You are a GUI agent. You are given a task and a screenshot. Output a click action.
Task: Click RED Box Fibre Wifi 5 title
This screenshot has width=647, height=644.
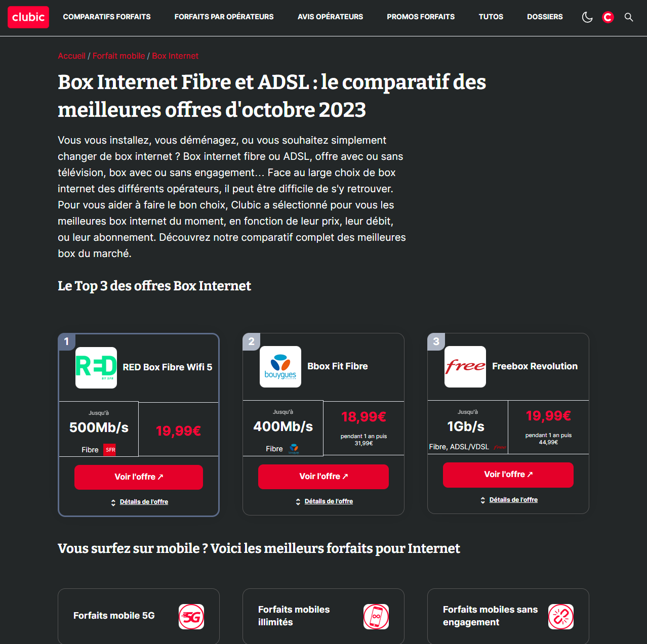(x=168, y=367)
